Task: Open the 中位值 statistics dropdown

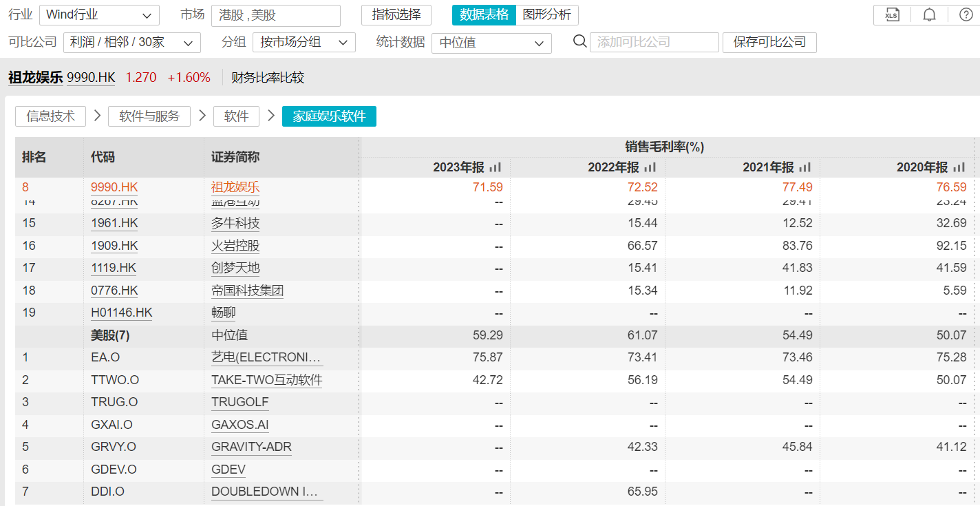Action: click(x=491, y=43)
